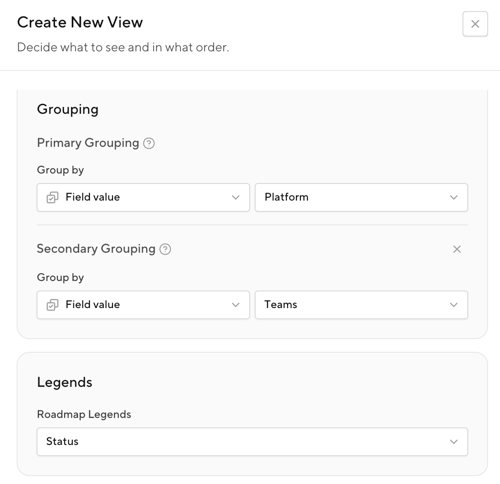Viewport: 500px width, 484px height.
Task: Click the Roadmap Legends label
Action: coord(84,414)
